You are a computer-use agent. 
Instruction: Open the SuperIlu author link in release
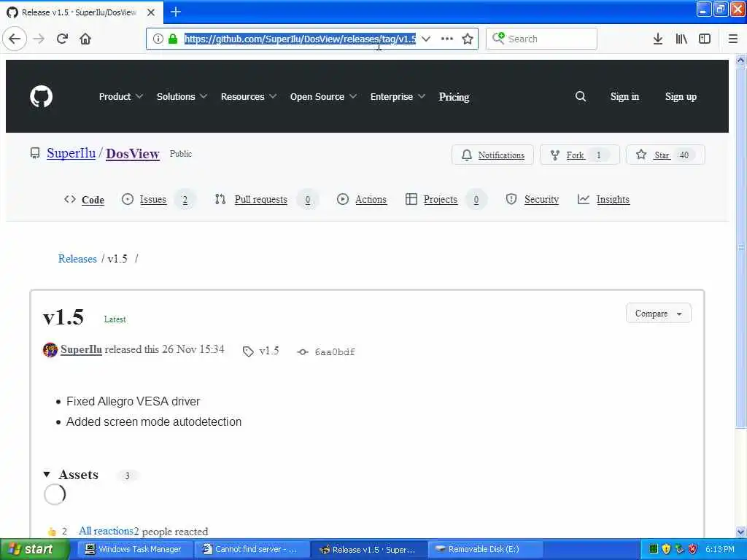pyautogui.click(x=81, y=349)
